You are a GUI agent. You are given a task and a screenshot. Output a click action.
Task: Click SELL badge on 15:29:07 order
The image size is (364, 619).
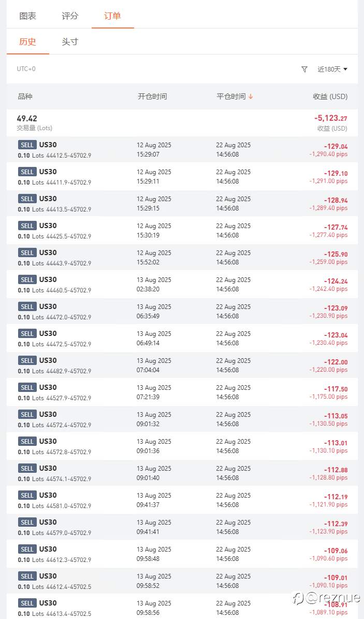point(27,145)
